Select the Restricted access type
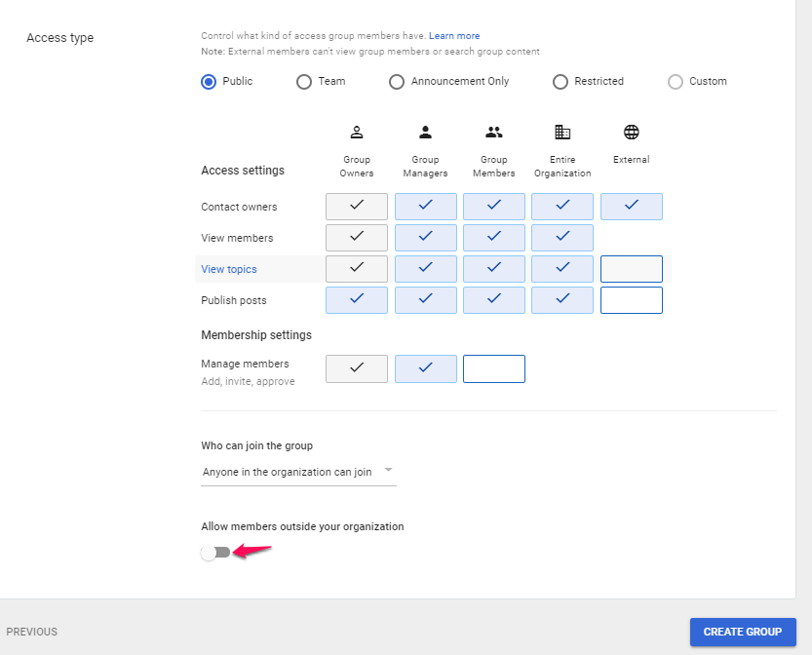This screenshot has height=655, width=812. pyautogui.click(x=561, y=82)
